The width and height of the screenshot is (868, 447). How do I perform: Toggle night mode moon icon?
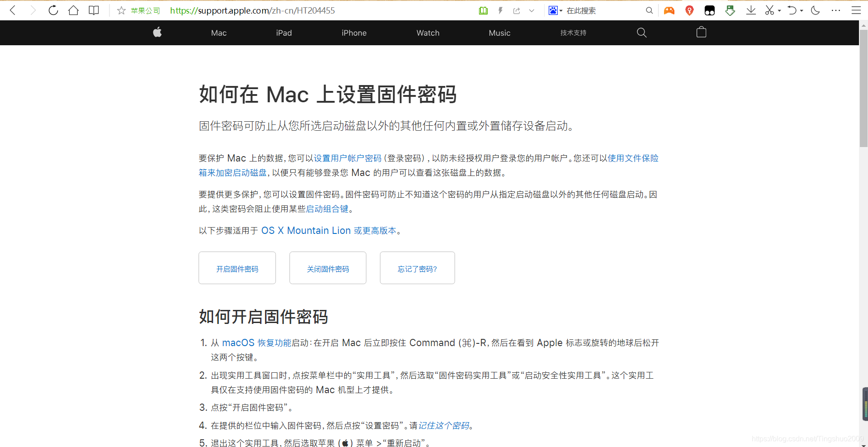tap(816, 10)
